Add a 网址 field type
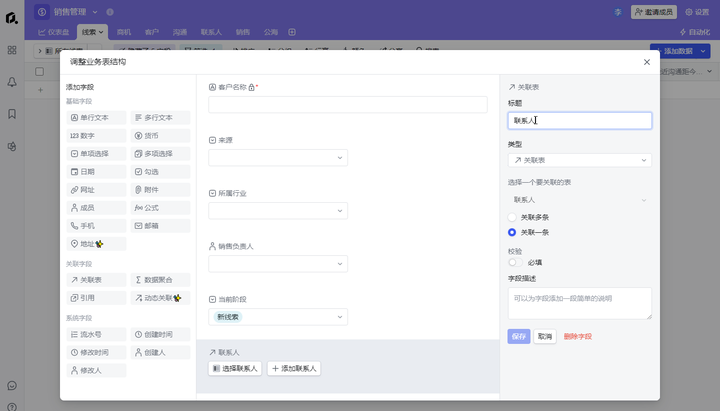The width and height of the screenshot is (720, 411). pyautogui.click(x=96, y=190)
